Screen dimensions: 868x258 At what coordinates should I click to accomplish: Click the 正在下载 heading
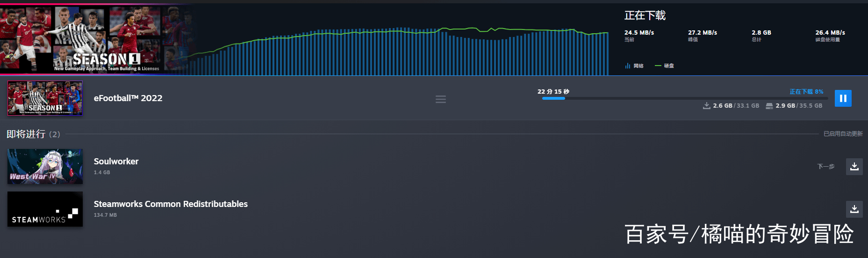tap(645, 15)
